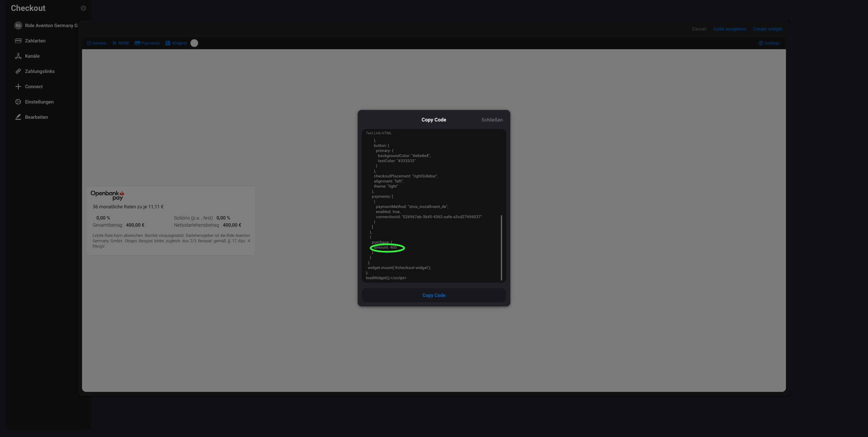868x437 pixels.
Task: Click the code area scrollbar
Action: click(x=501, y=248)
